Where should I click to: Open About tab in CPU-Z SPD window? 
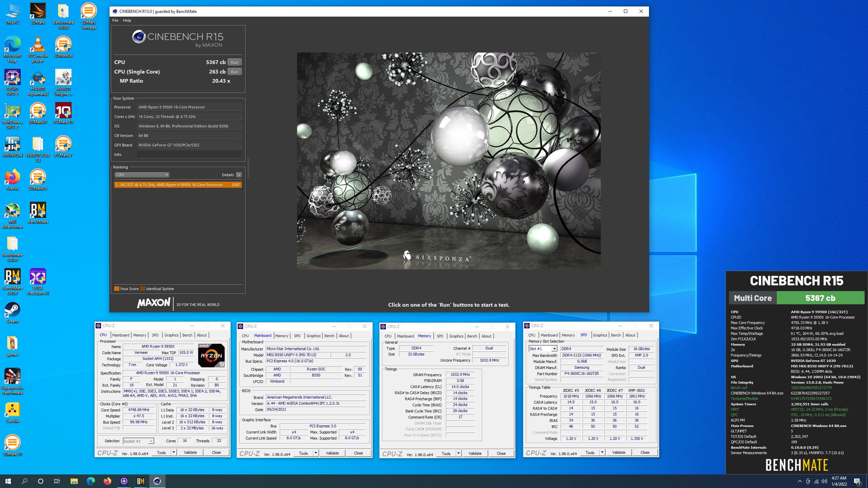630,335
